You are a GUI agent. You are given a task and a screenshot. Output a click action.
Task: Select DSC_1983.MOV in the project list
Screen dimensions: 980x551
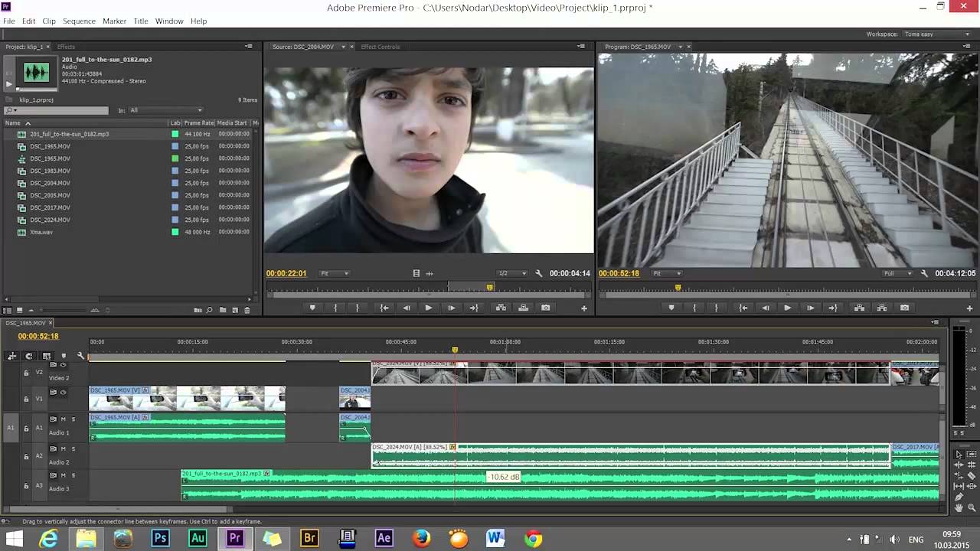(x=51, y=171)
